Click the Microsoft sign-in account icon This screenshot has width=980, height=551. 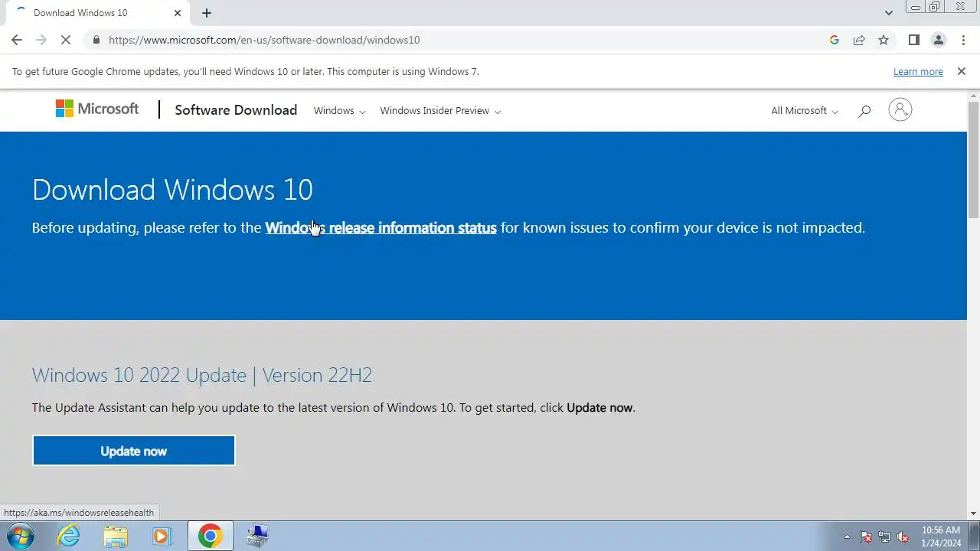pyautogui.click(x=900, y=110)
